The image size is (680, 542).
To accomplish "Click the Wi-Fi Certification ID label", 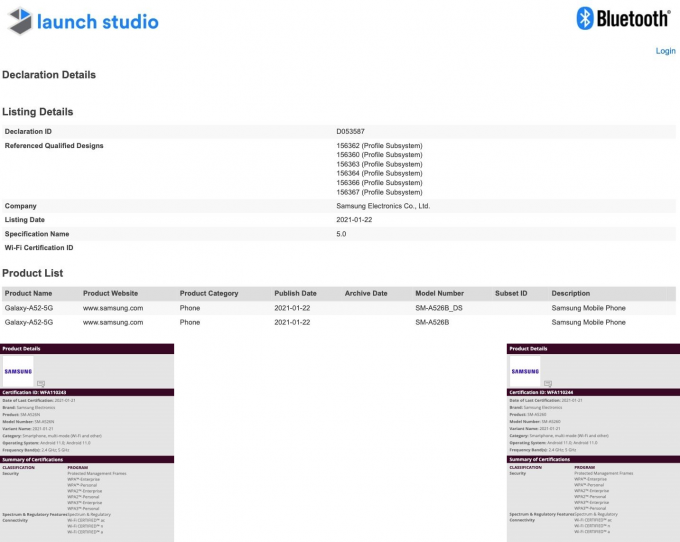I will 39,248.
